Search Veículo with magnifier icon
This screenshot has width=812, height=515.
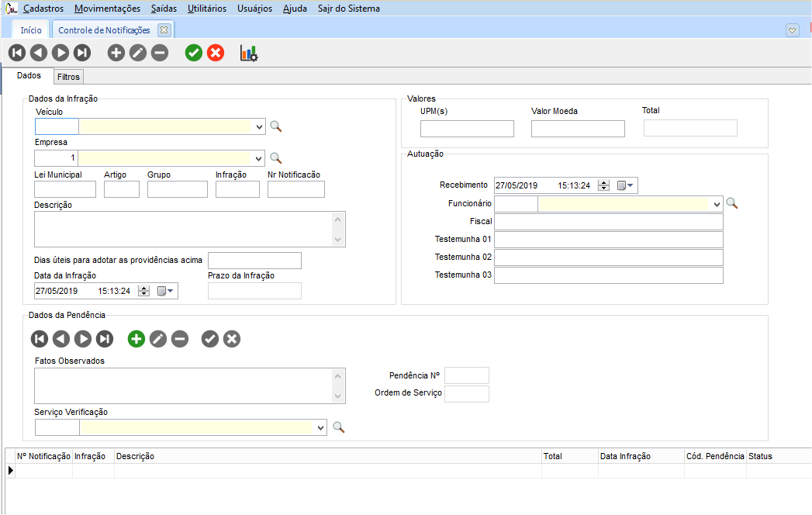(x=275, y=126)
